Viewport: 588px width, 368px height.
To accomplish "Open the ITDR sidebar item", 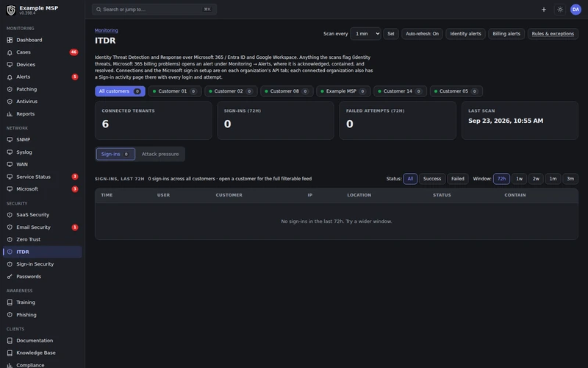I will point(43,252).
